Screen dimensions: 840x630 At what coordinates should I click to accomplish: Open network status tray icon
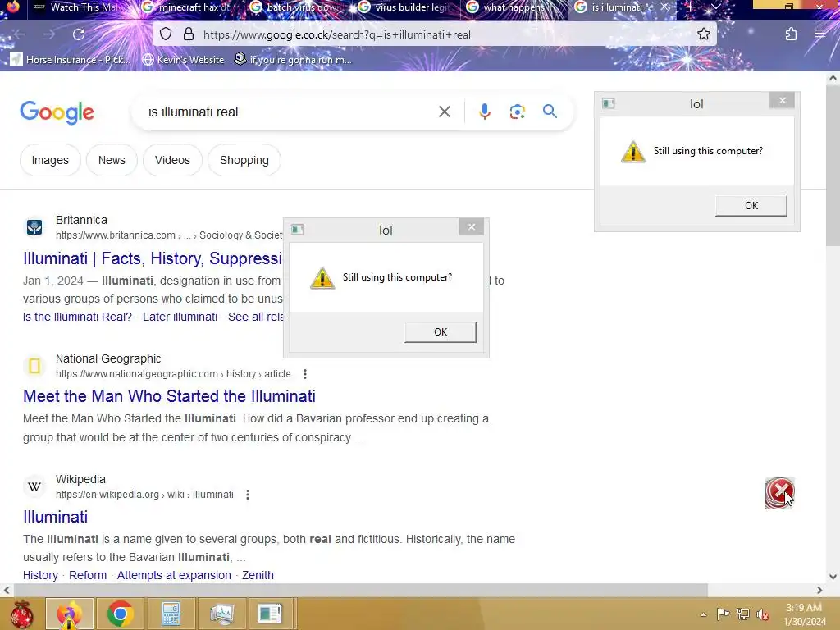click(742, 614)
